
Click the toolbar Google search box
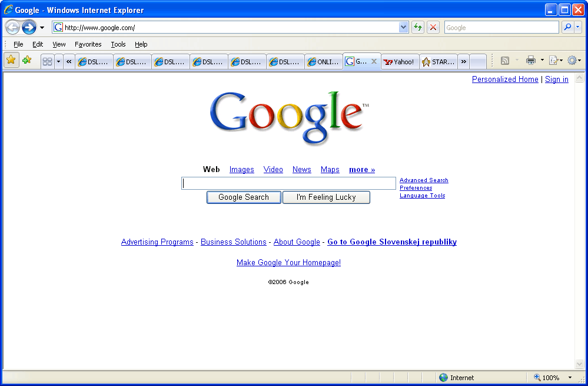point(501,28)
